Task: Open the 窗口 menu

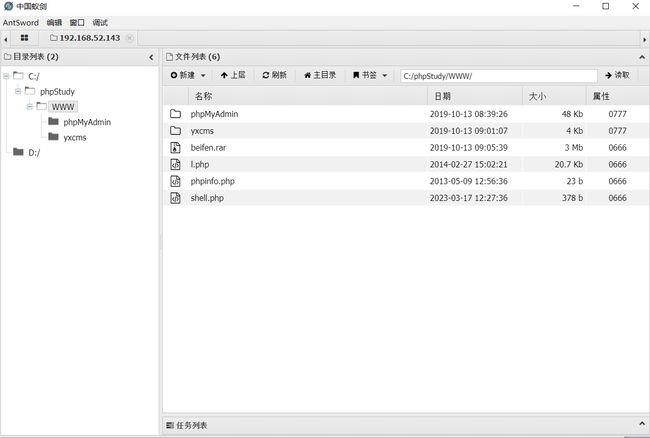Action: (77, 22)
